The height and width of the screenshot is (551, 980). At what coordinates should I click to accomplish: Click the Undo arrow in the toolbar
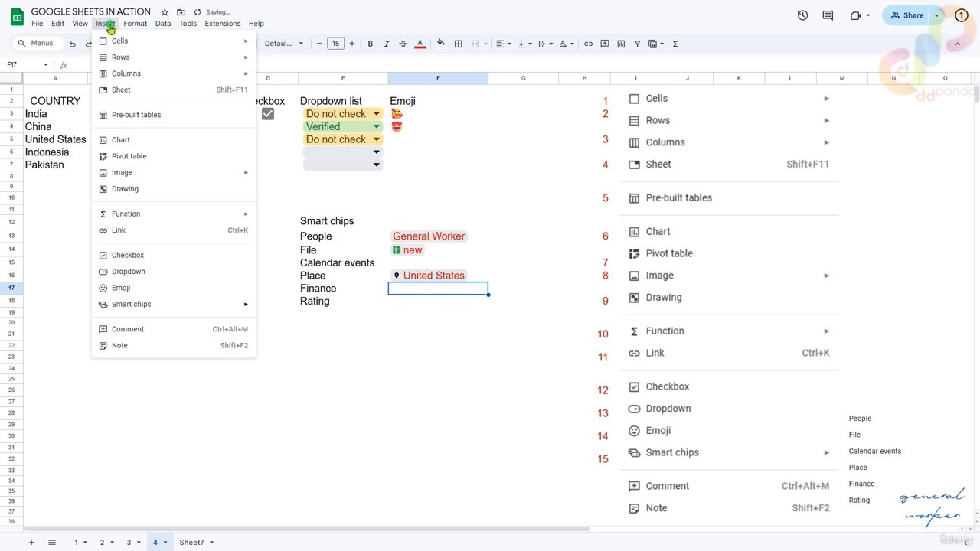(x=73, y=44)
